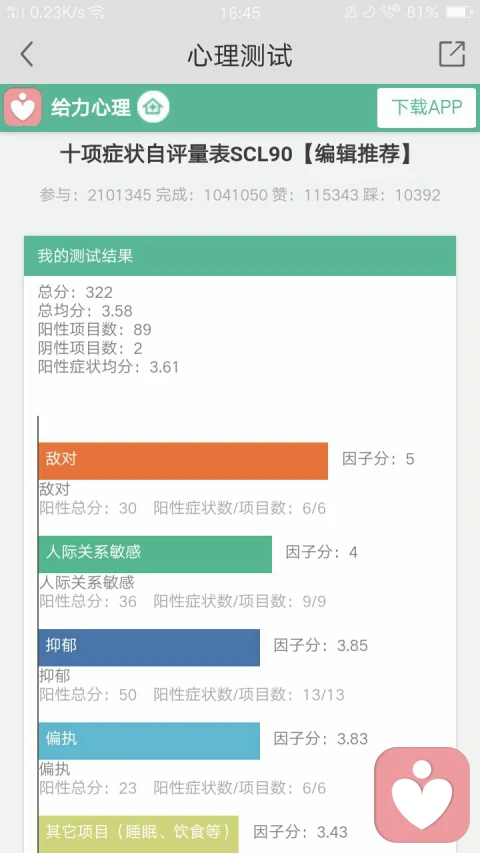Tap the muted bell status icon
The width and height of the screenshot is (480, 853).
click(x=350, y=12)
